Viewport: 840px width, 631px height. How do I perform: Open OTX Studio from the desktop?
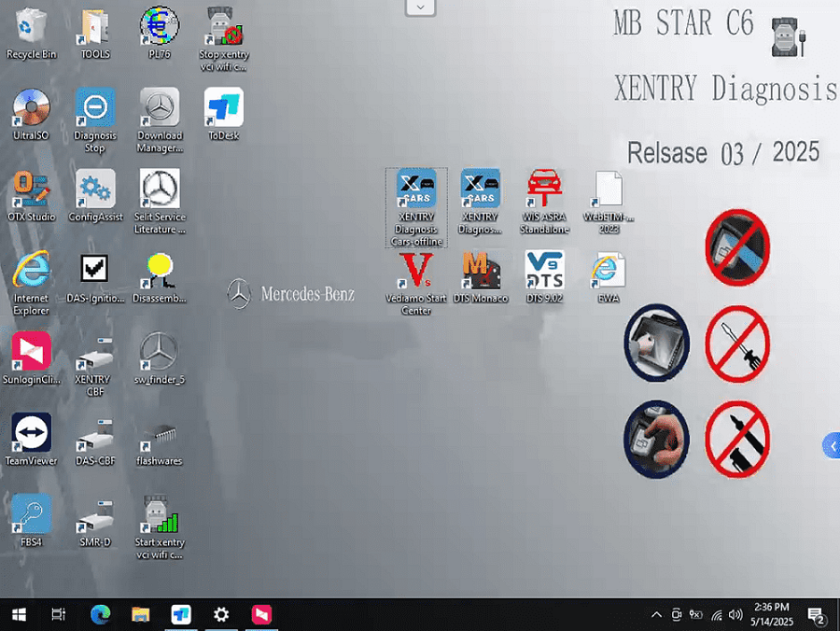tap(31, 196)
